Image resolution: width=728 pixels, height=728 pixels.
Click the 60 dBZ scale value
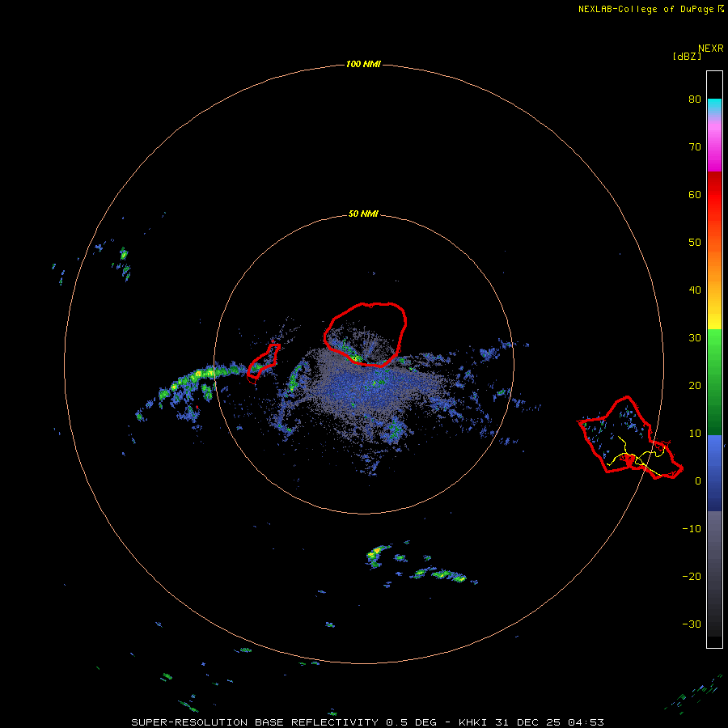tap(695, 194)
